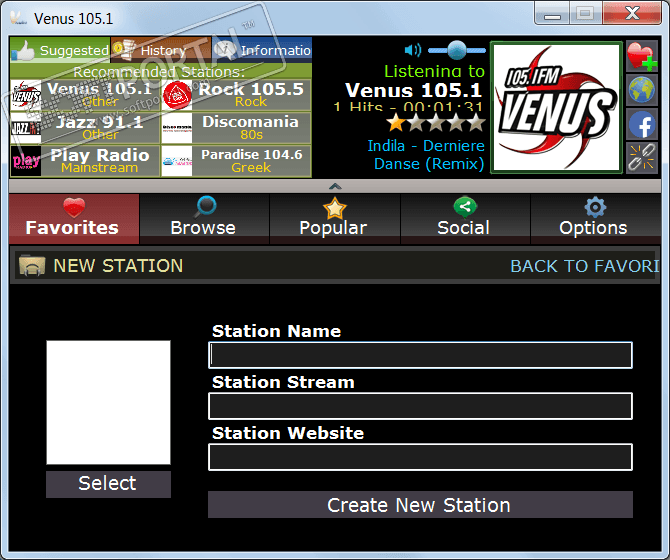Image resolution: width=670 pixels, height=560 pixels.
Task: Minimize the Venus 105.1 window
Action: tap(552, 14)
